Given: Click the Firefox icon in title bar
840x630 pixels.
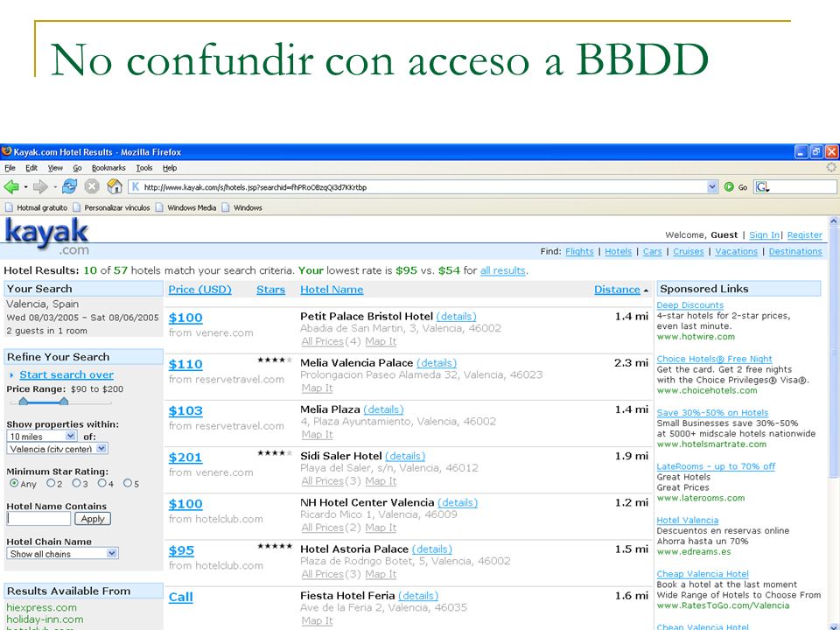Looking at the screenshot, I should click(x=6, y=151).
